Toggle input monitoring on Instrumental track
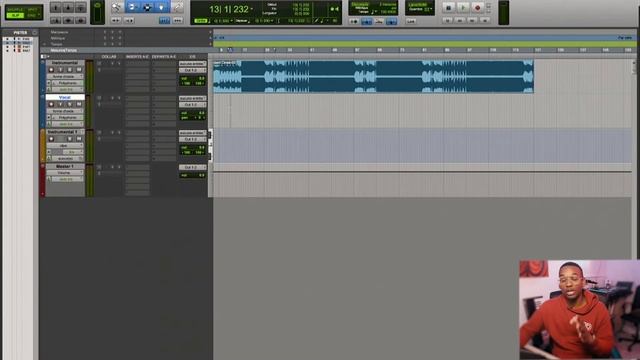The width and height of the screenshot is (640, 360). point(60,70)
